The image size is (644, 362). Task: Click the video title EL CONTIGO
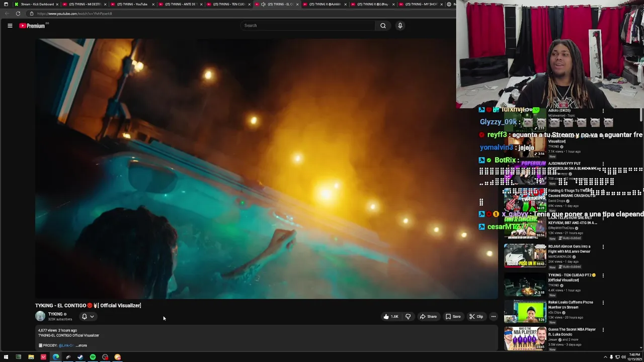(88, 305)
